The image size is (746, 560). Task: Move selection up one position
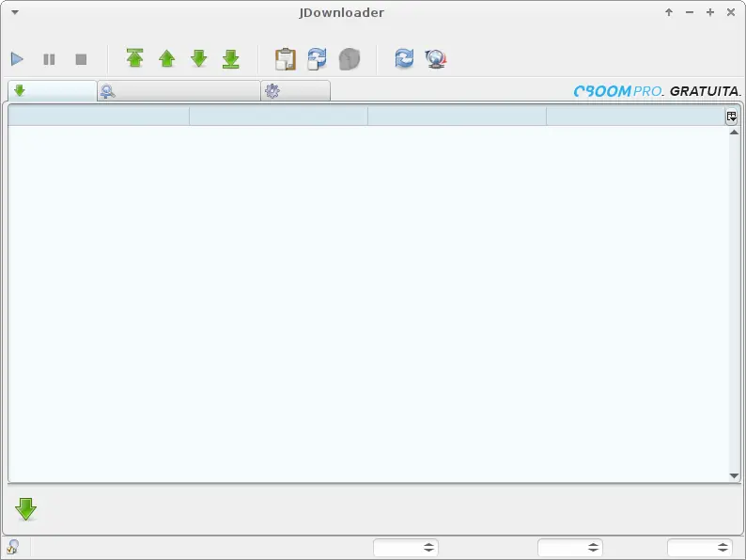(167, 58)
